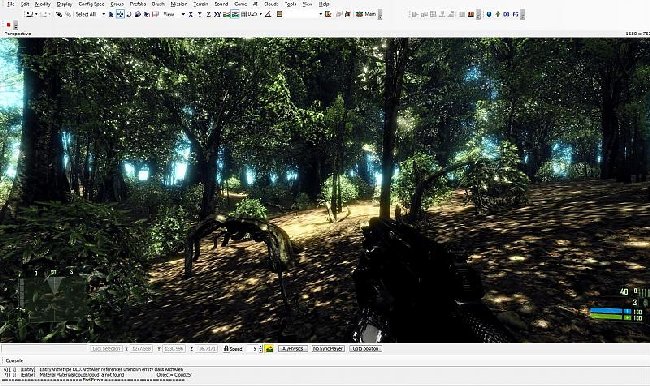Expand the Select All dropdown
The image size is (650, 386).
pos(104,15)
